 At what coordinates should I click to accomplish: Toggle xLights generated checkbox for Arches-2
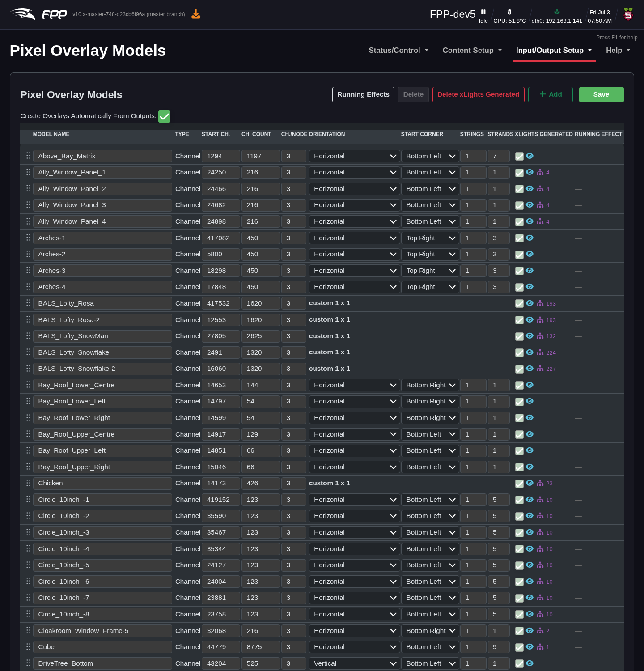[519, 255]
